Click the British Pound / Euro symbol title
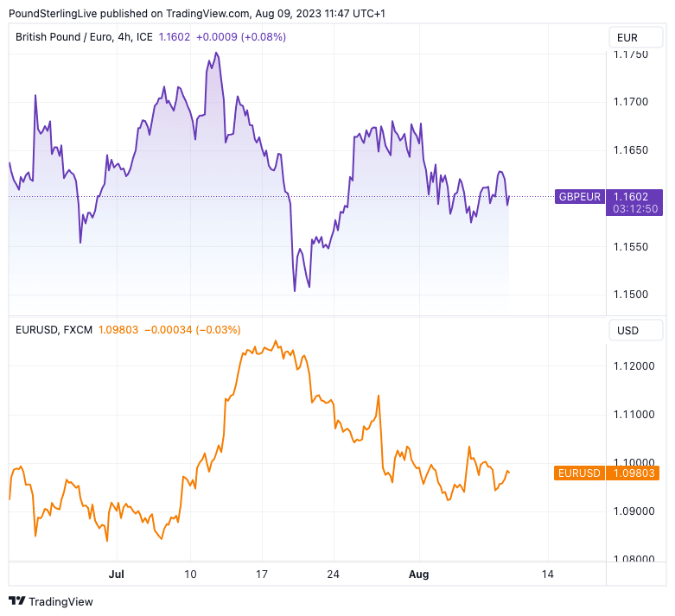The width and height of the screenshot is (675, 616). coord(84,37)
